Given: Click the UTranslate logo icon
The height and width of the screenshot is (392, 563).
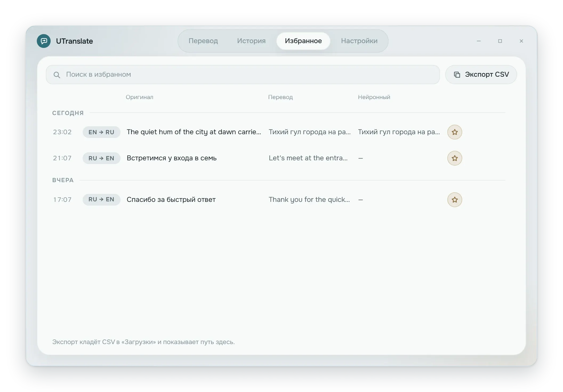Looking at the screenshot, I should pos(44,41).
